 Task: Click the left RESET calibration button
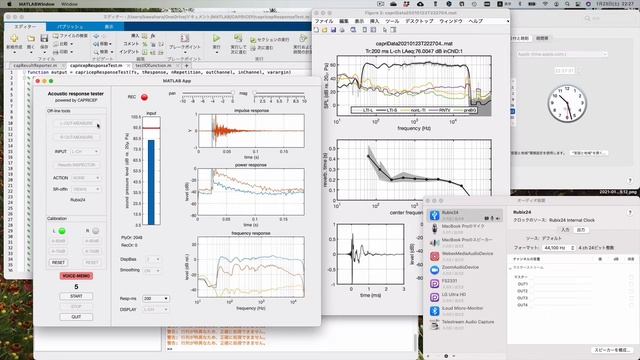point(59,262)
